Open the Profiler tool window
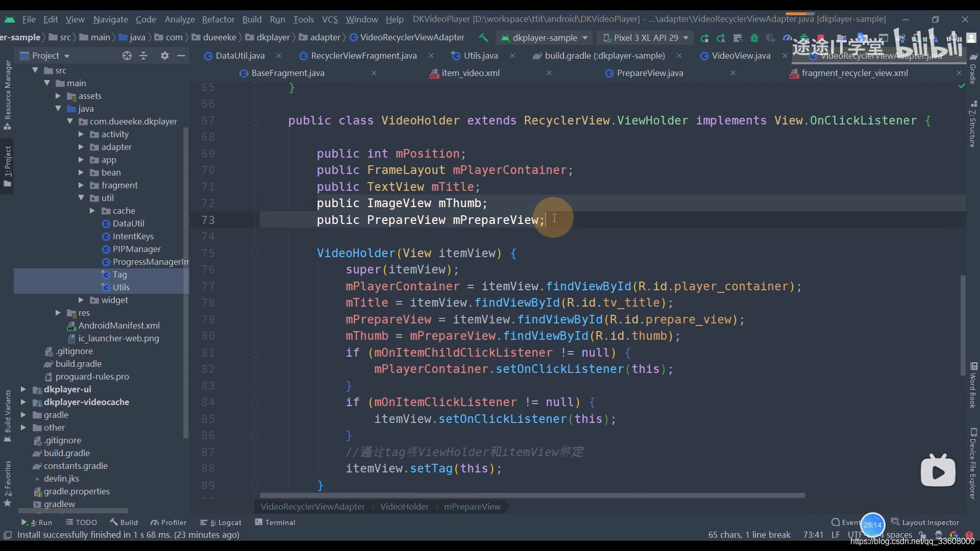980x551 pixels. tap(168, 522)
